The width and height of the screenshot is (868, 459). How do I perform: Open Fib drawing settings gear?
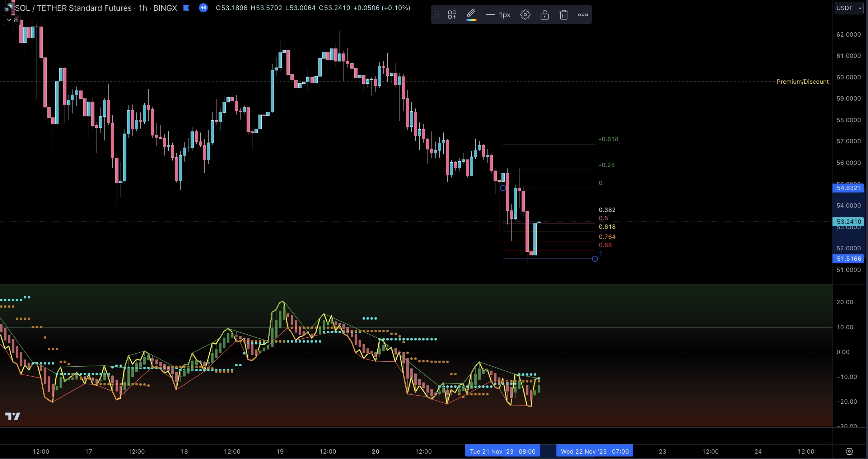pos(525,15)
